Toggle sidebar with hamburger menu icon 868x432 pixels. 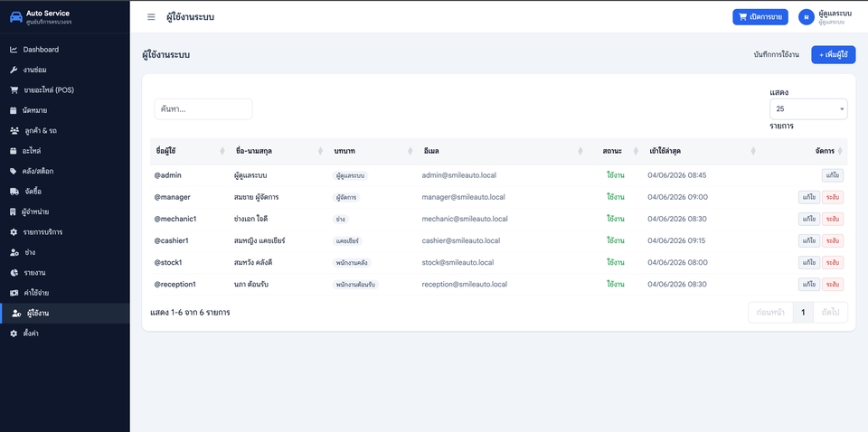151,17
